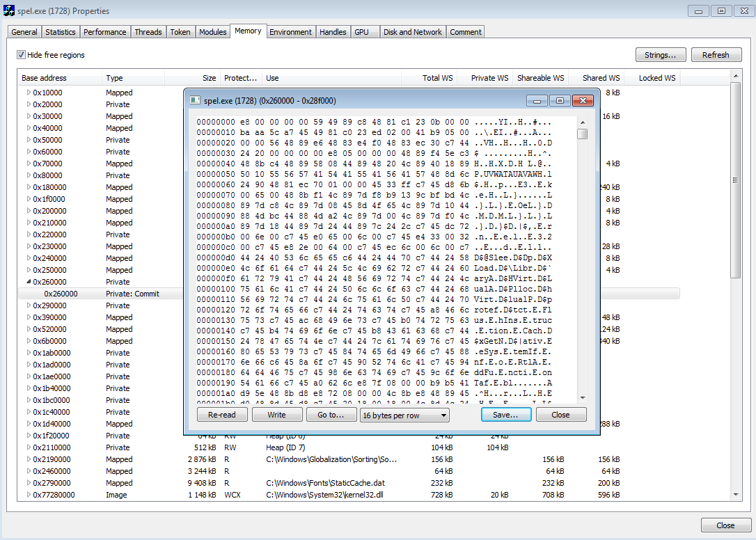Expand the 0x2110000 Private region

[29, 447]
